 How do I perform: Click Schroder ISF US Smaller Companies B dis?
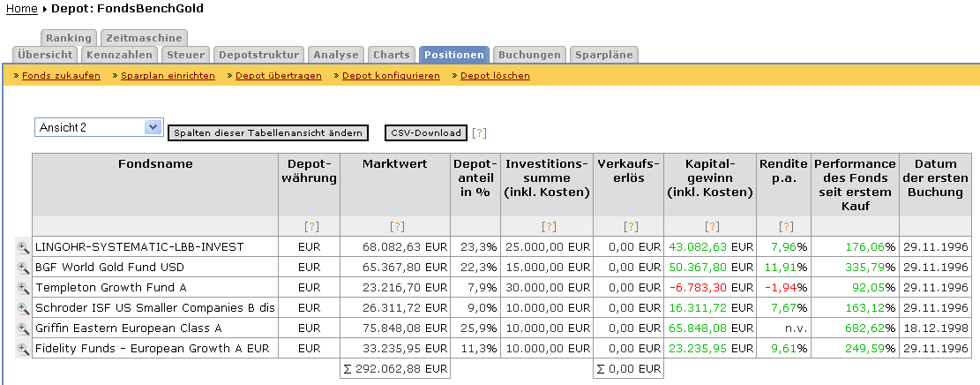click(155, 308)
